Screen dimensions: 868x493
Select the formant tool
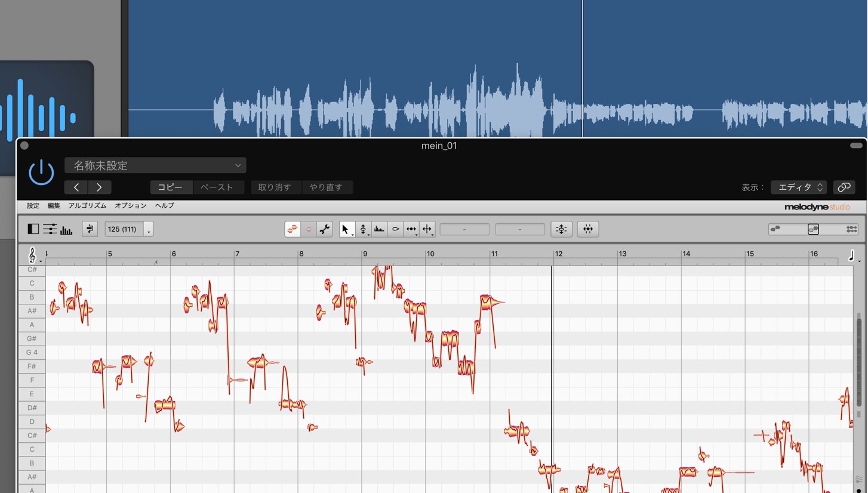[x=379, y=229]
